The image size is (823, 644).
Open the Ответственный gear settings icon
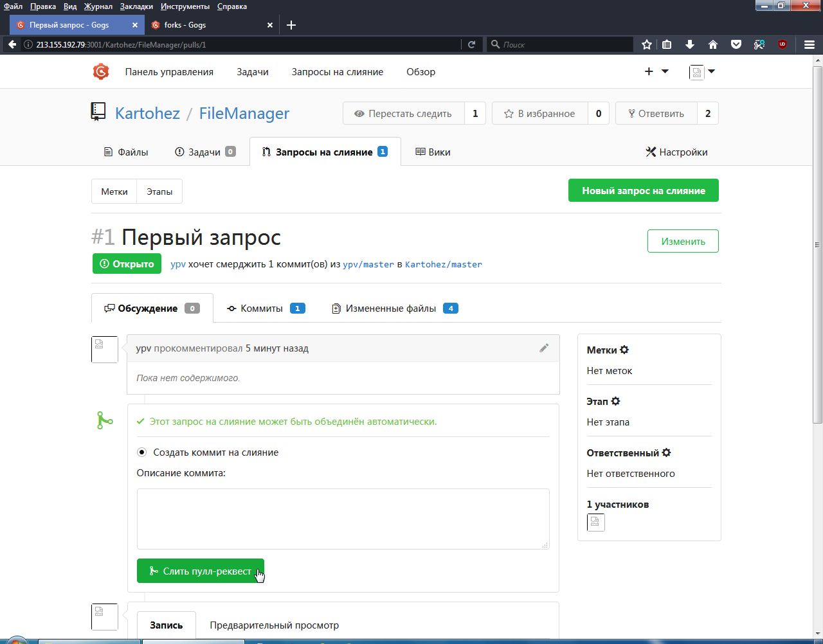click(667, 452)
